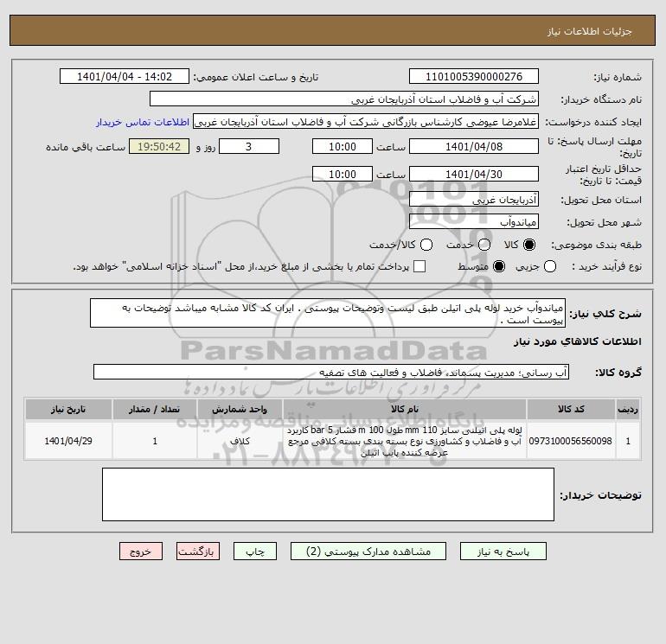Click the تاریخ نیاز column header
666x644 pixels.
(68, 409)
